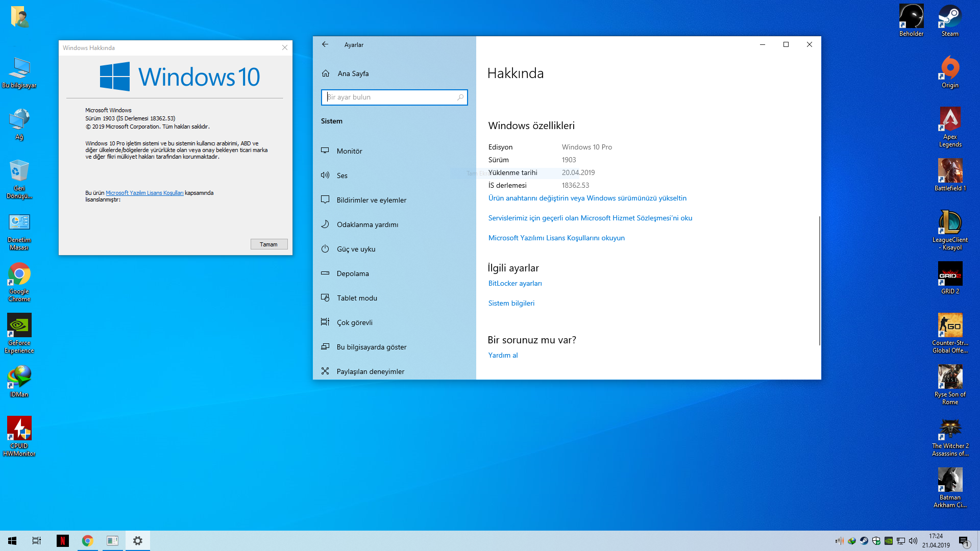
Task: Open the Beholder desktop icon
Action: (911, 20)
